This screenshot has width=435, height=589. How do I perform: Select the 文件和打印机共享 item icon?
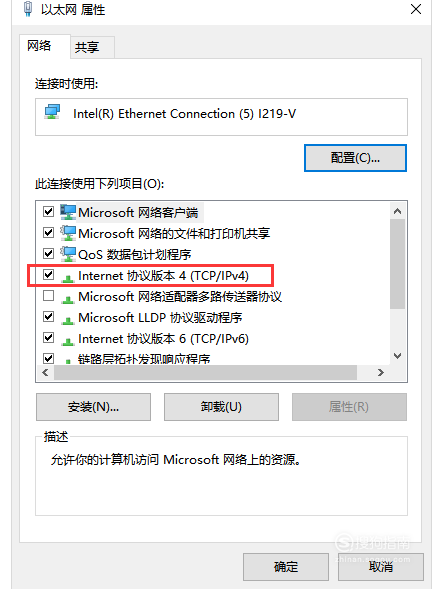coord(68,233)
